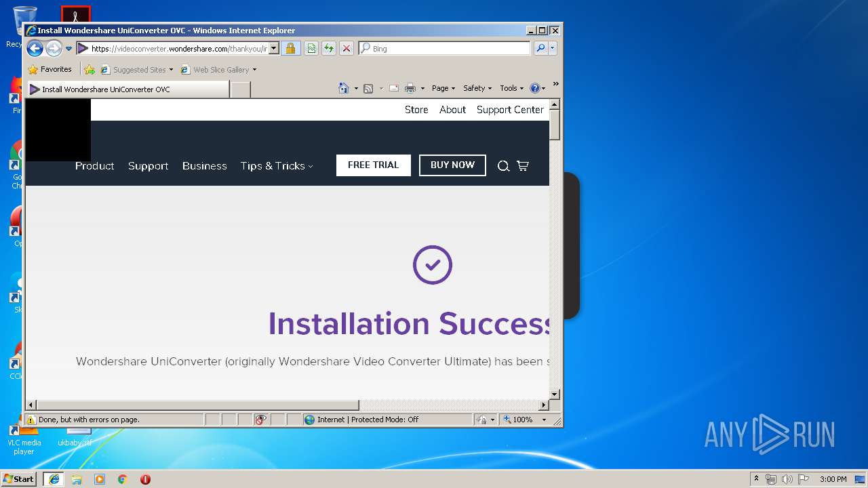This screenshot has height=488, width=868.
Task: Open Chrome from the taskbar
Action: (122, 479)
